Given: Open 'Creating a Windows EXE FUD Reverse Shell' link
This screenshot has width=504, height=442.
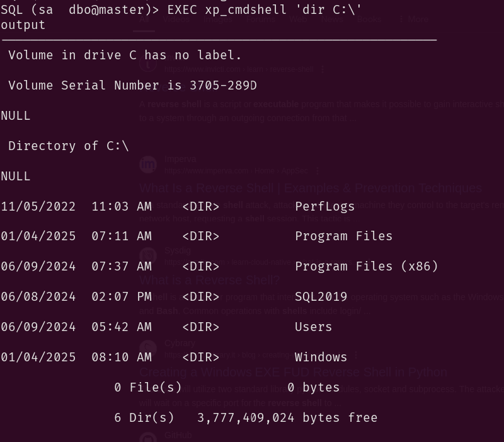Looking at the screenshot, I should pyautogui.click(x=293, y=373).
